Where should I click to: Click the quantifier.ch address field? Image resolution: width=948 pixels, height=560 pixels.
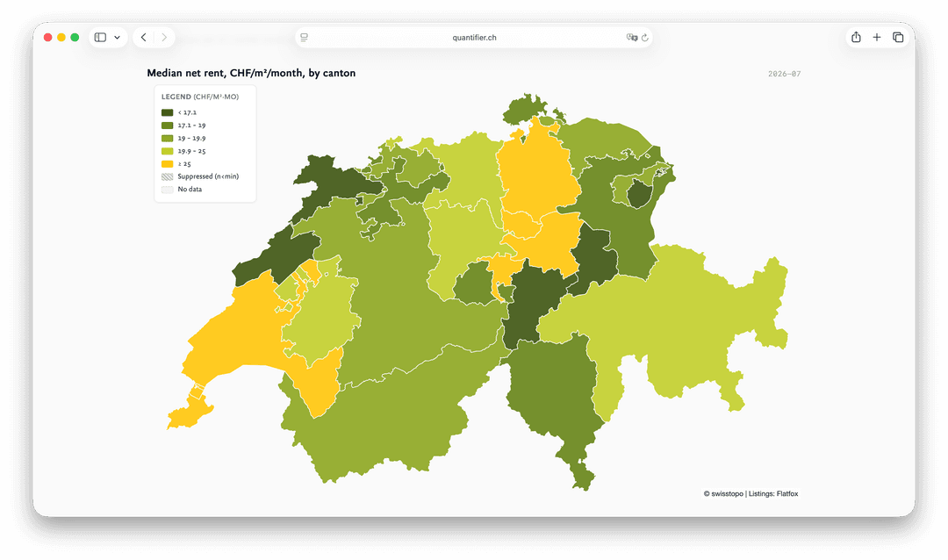click(474, 38)
